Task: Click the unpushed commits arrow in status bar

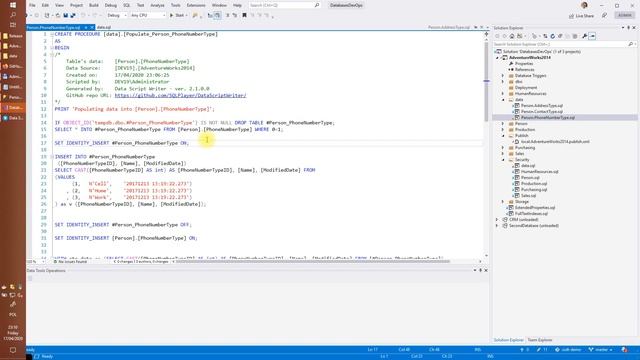Action: (522, 350)
